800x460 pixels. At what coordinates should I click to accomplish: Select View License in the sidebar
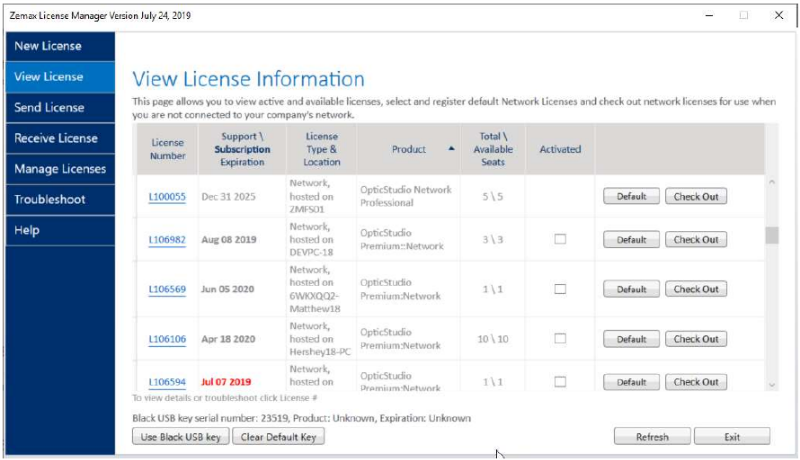pos(60,77)
